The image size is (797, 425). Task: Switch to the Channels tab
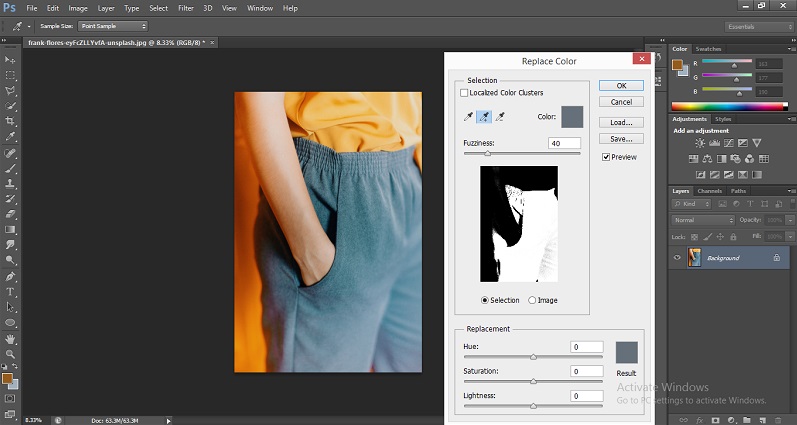[710, 191]
